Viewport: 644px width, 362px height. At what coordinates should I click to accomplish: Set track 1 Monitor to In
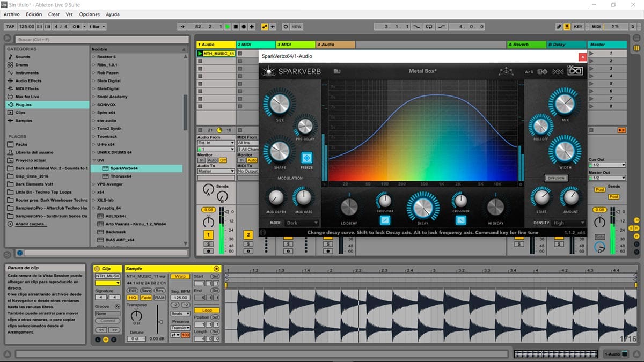click(x=201, y=160)
